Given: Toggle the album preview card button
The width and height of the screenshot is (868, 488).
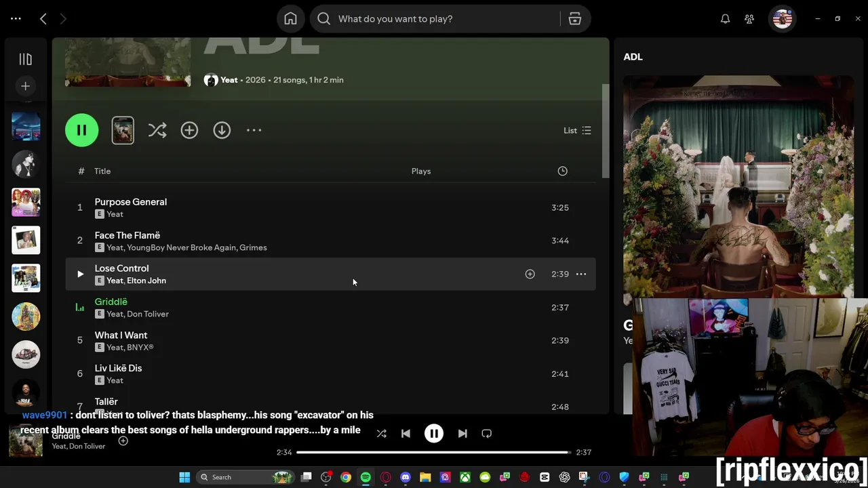Looking at the screenshot, I should pyautogui.click(x=123, y=130).
